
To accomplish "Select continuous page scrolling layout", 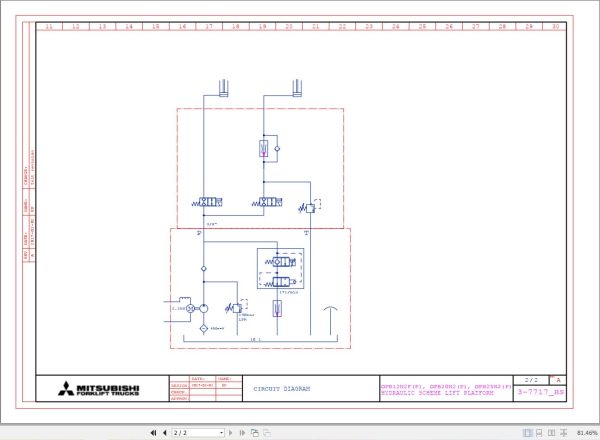I will 539,433.
